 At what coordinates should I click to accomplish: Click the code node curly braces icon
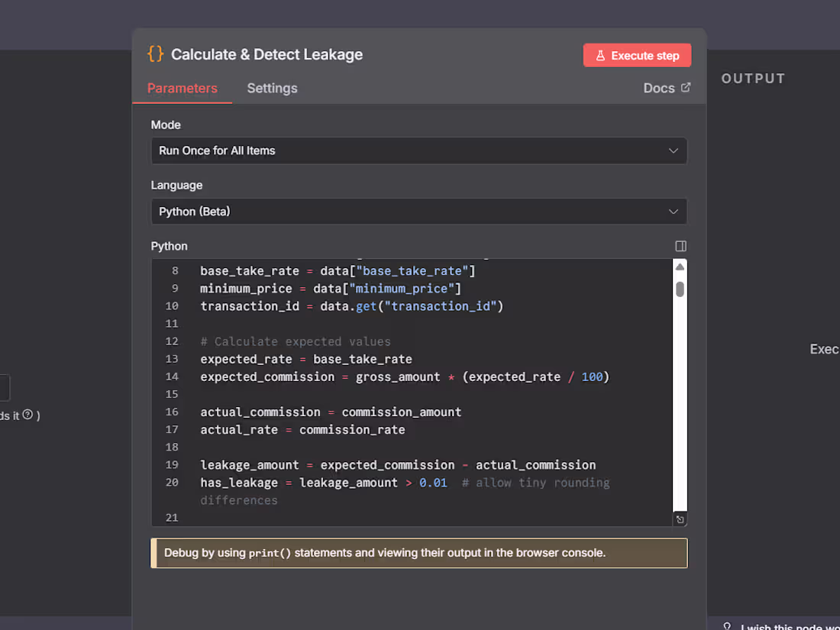coord(155,54)
